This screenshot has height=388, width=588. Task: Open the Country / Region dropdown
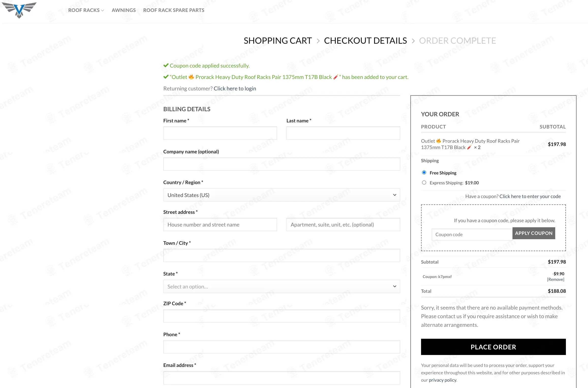click(x=282, y=195)
